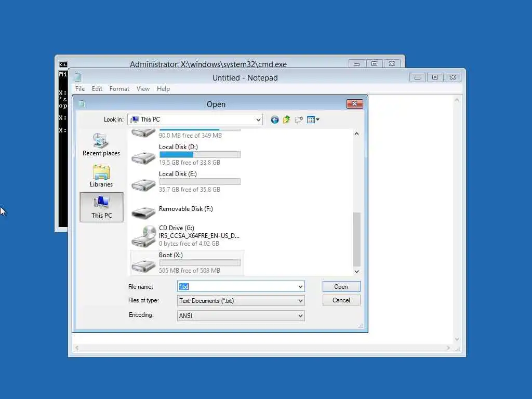Click Notepad's vertical scroll-down arrow
Image resolution: width=532 pixels, height=399 pixels.
point(457,339)
